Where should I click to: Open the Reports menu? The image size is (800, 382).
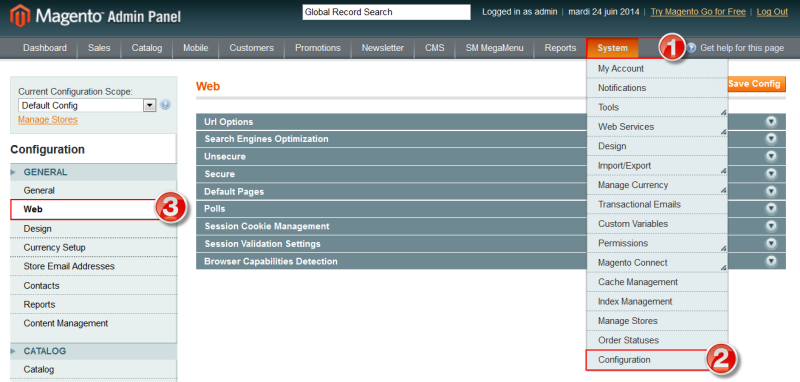(560, 48)
